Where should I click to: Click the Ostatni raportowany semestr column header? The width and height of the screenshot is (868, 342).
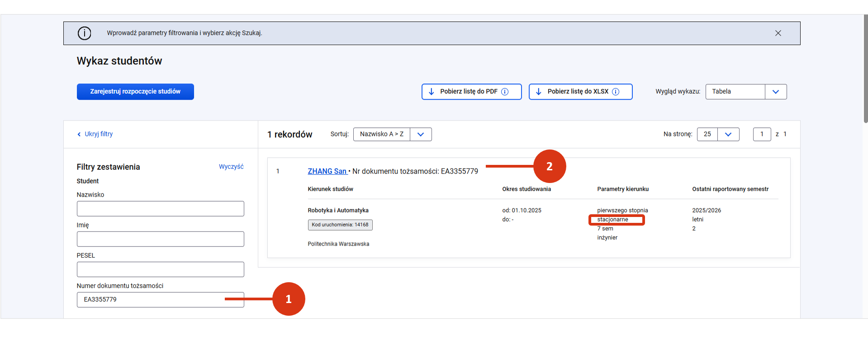[730, 189]
